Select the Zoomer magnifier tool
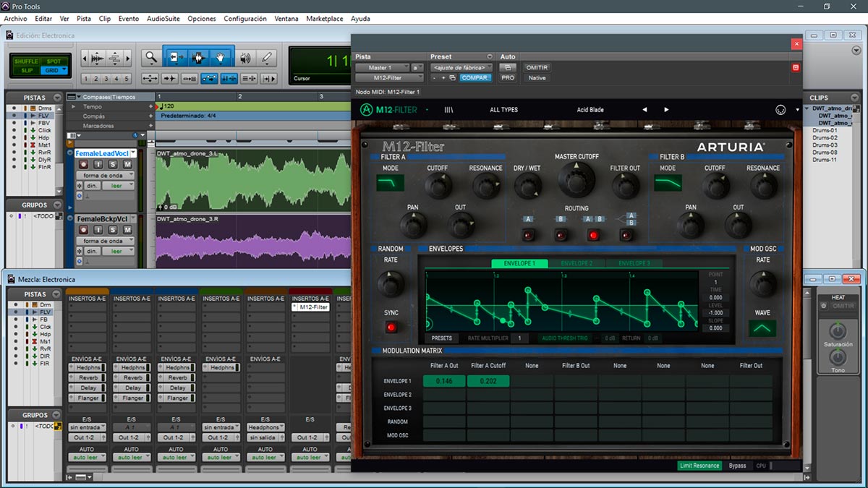 pyautogui.click(x=150, y=57)
